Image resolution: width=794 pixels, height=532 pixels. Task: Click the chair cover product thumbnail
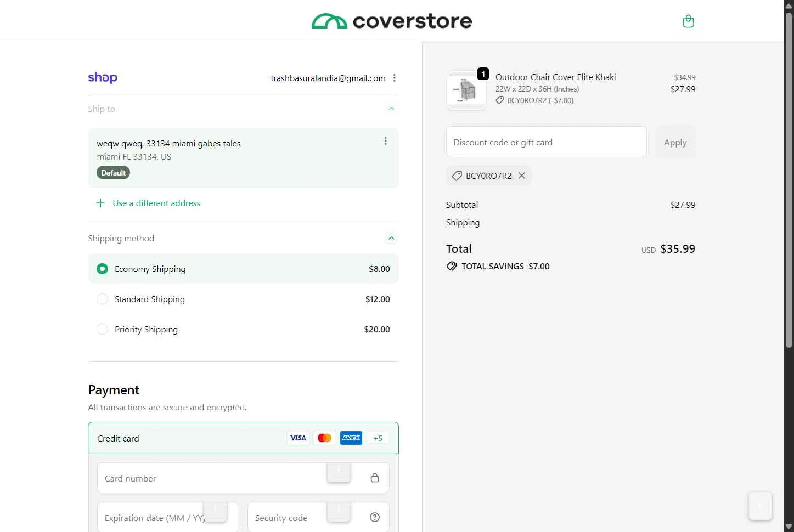point(466,90)
